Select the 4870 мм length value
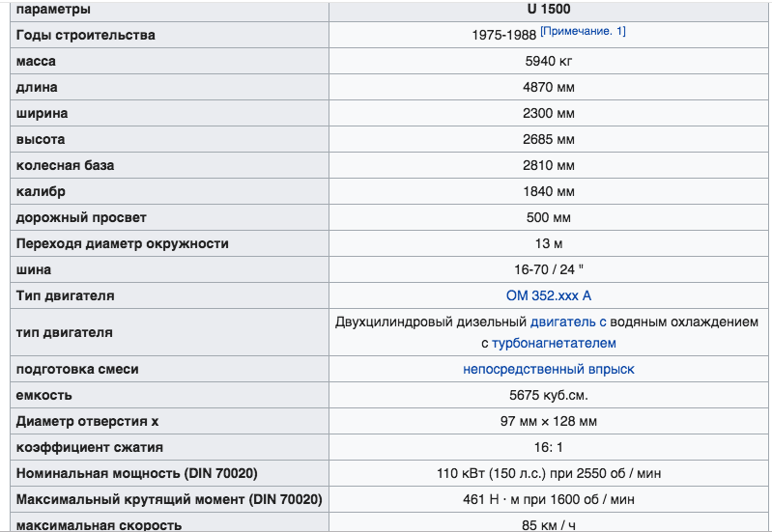The width and height of the screenshot is (772, 532). [548, 87]
